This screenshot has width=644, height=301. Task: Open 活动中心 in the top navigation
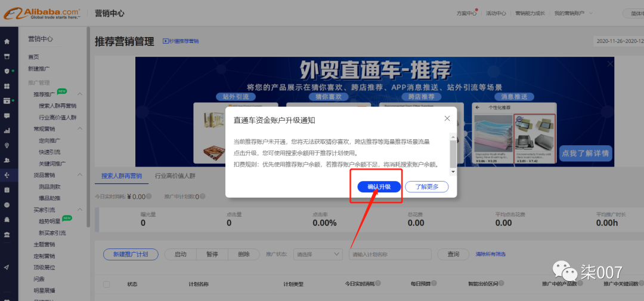pyautogui.click(x=496, y=13)
